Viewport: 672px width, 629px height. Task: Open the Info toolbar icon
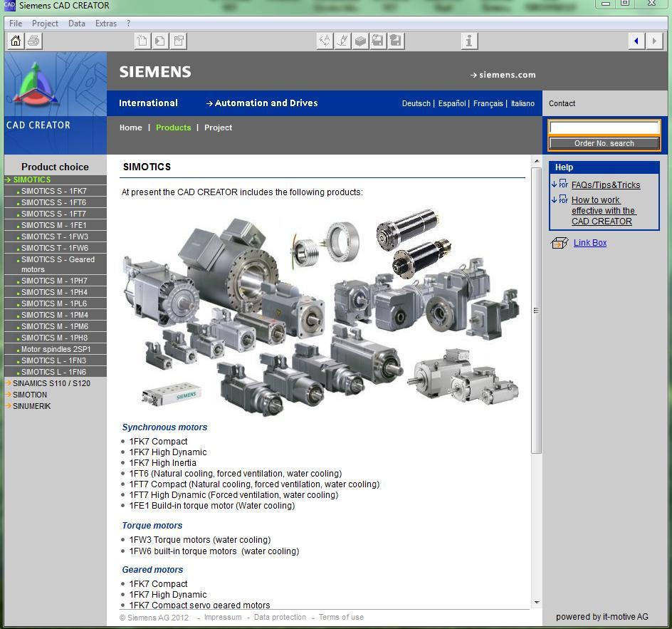tap(469, 41)
